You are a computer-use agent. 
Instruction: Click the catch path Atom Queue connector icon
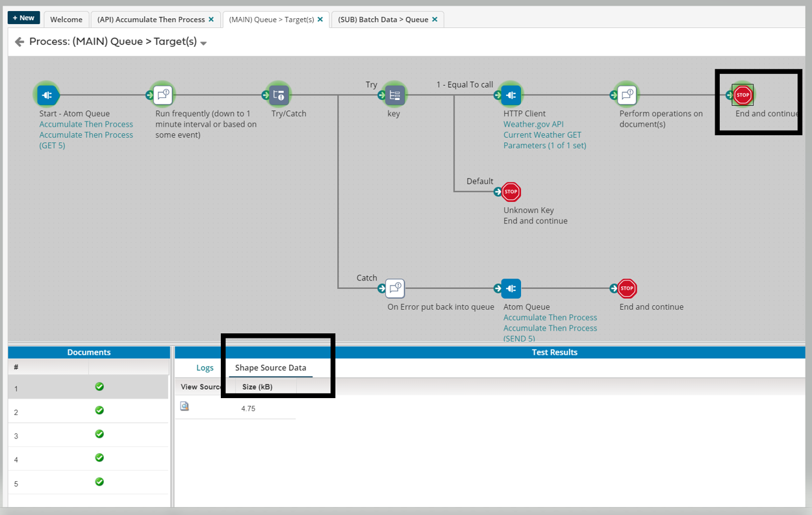click(x=511, y=288)
